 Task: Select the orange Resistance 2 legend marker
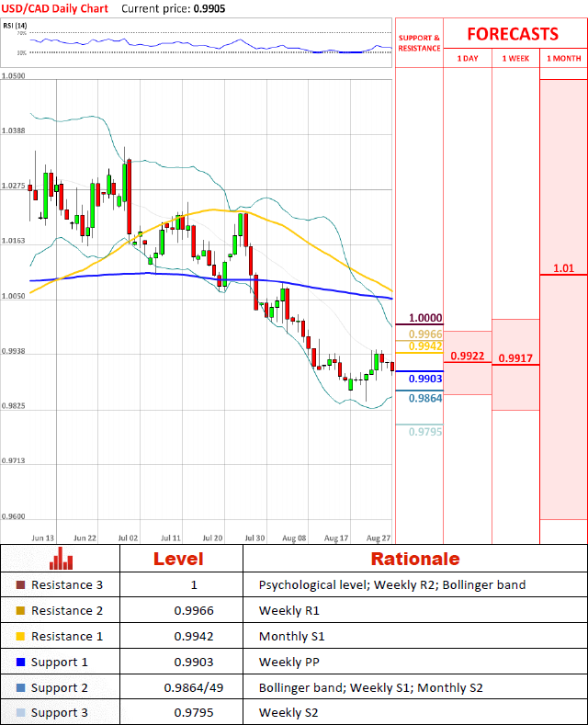(21, 611)
